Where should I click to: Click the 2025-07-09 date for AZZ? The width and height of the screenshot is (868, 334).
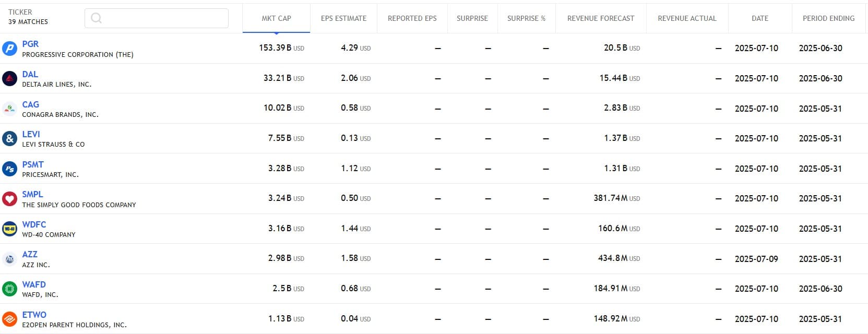(x=756, y=259)
